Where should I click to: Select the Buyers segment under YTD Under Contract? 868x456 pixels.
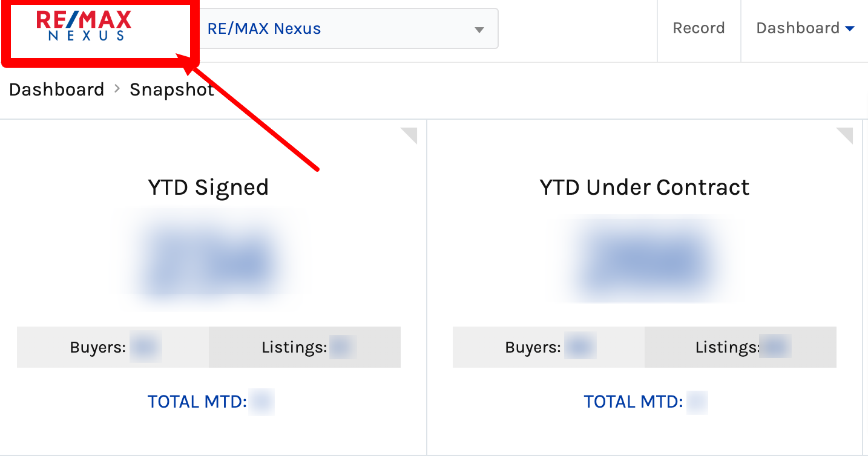(x=548, y=347)
